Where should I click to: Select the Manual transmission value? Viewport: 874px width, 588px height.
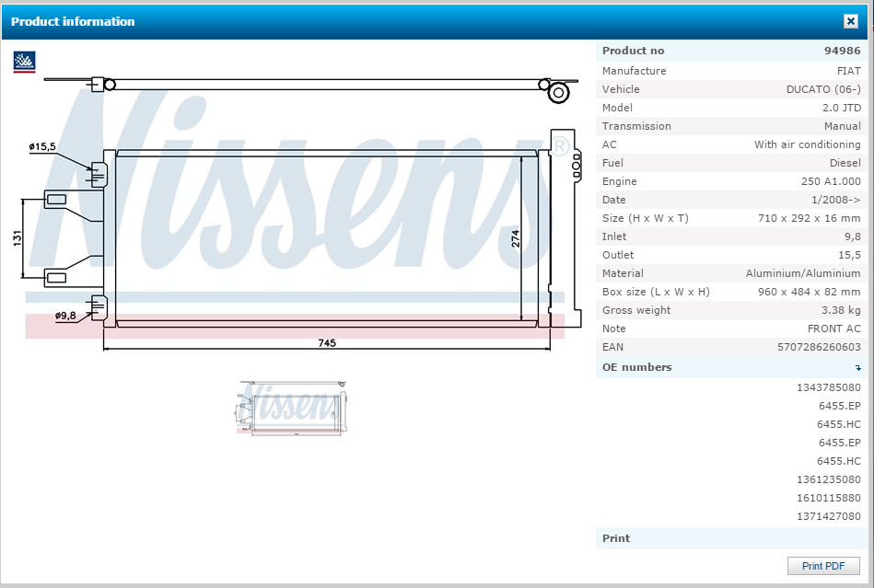pyautogui.click(x=843, y=126)
